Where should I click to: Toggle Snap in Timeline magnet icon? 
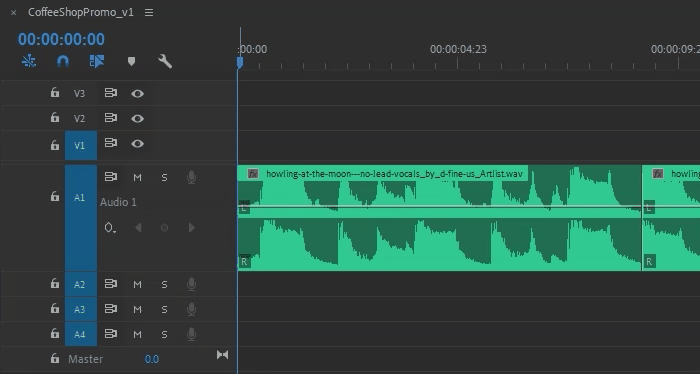click(63, 61)
